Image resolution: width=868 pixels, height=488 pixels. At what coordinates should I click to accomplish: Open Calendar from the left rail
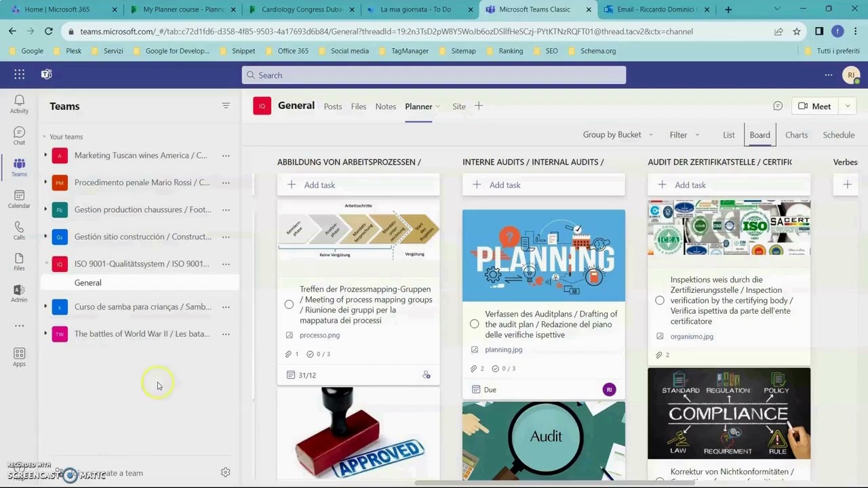pyautogui.click(x=19, y=199)
